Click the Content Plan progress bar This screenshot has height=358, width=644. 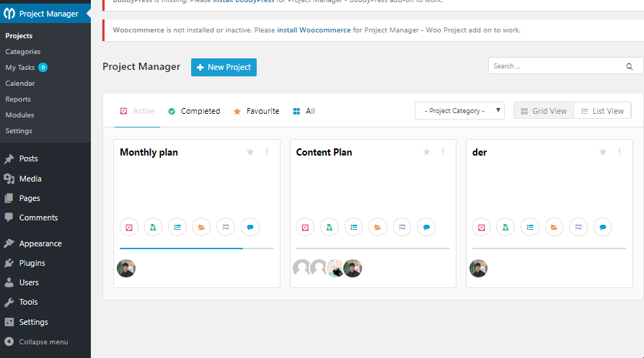tap(373, 249)
